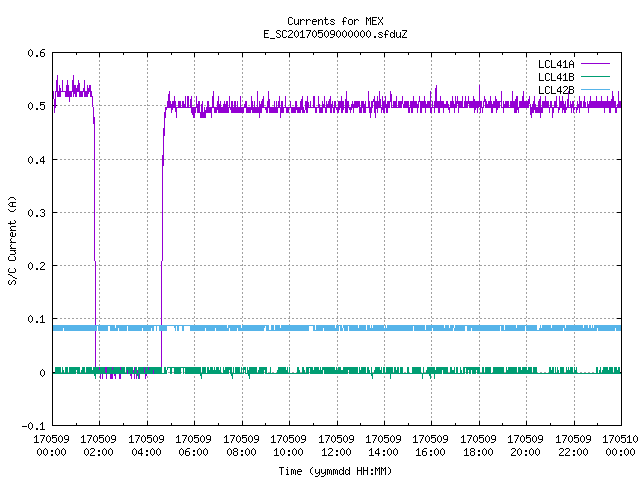The height and width of the screenshot is (480, 640).
Task: Click the x-axis tick 170509 10:00
Action: click(289, 446)
